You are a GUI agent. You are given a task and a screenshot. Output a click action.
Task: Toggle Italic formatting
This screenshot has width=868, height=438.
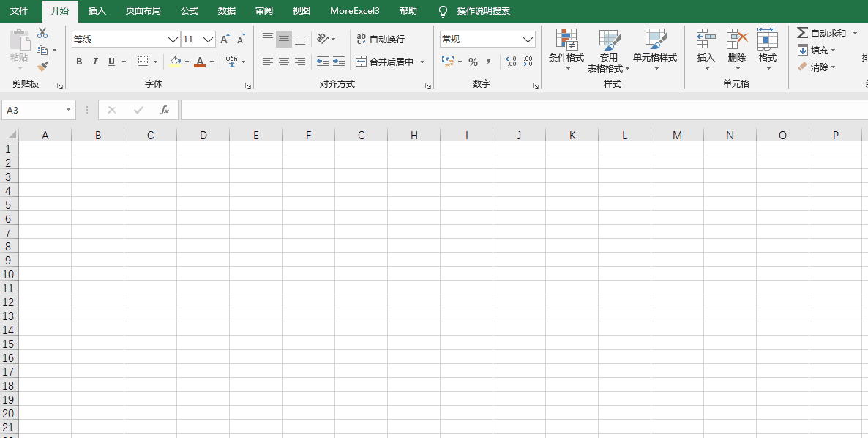95,62
